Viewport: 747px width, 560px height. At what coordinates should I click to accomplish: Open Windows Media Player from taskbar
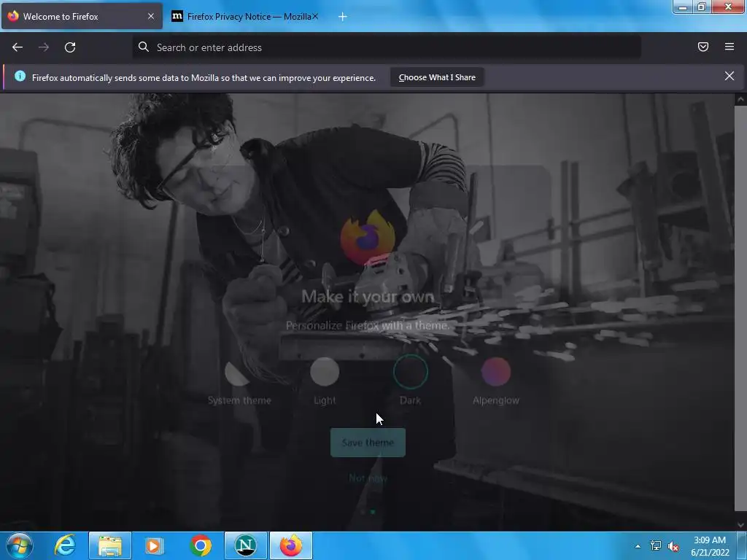click(x=153, y=545)
